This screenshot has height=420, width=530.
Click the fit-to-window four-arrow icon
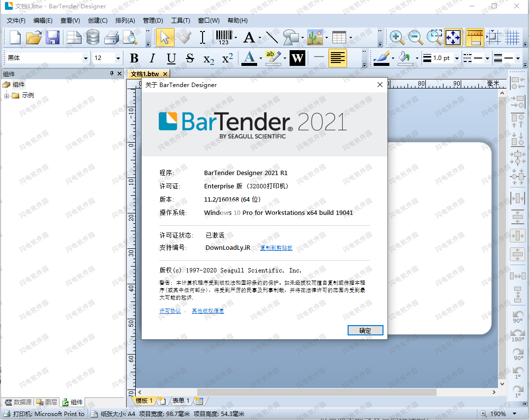(x=453, y=37)
